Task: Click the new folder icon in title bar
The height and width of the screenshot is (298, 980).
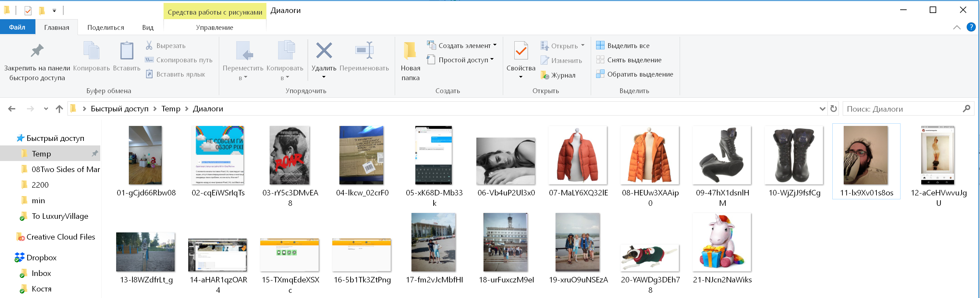Action: pos(42,11)
